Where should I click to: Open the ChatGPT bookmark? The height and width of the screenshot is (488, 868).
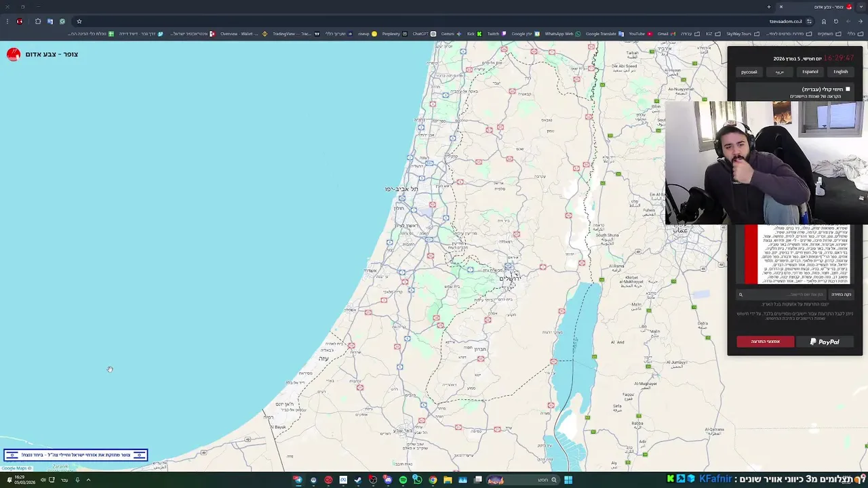(424, 34)
